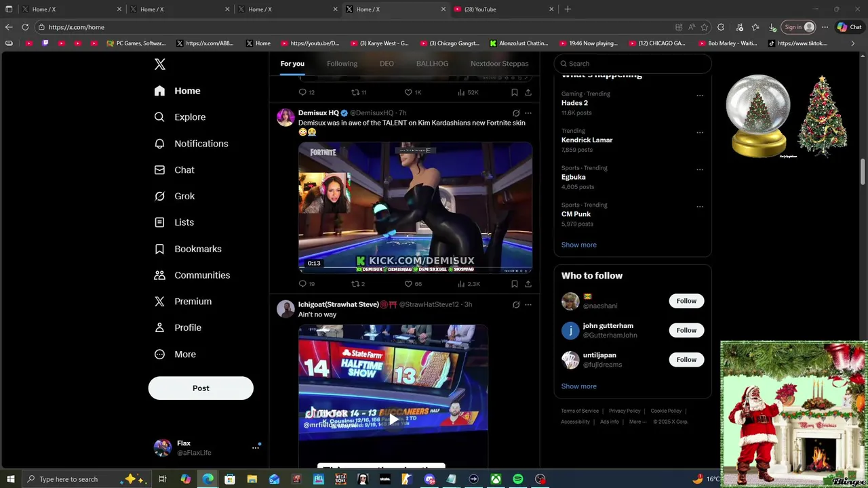Open Premium page

point(182,302)
